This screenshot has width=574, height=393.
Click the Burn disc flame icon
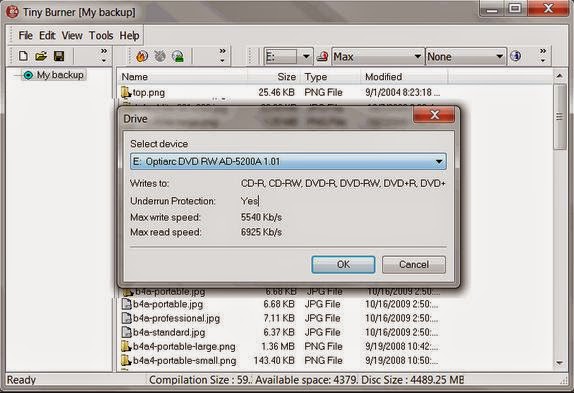coord(142,56)
